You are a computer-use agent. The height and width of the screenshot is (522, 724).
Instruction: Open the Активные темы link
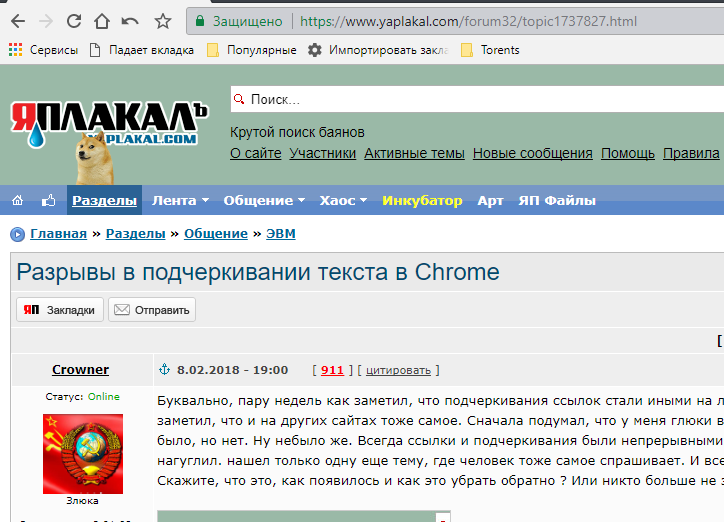(414, 153)
